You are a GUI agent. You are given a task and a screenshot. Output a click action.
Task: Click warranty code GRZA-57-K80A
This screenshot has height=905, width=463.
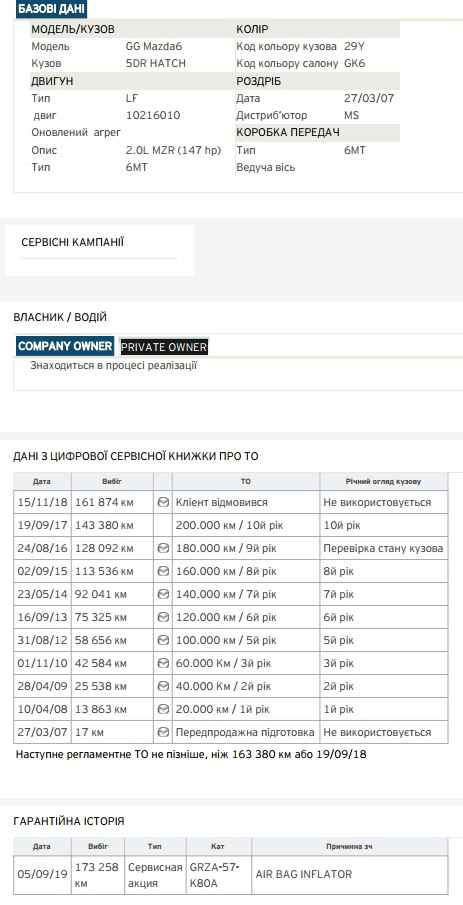coord(218,875)
